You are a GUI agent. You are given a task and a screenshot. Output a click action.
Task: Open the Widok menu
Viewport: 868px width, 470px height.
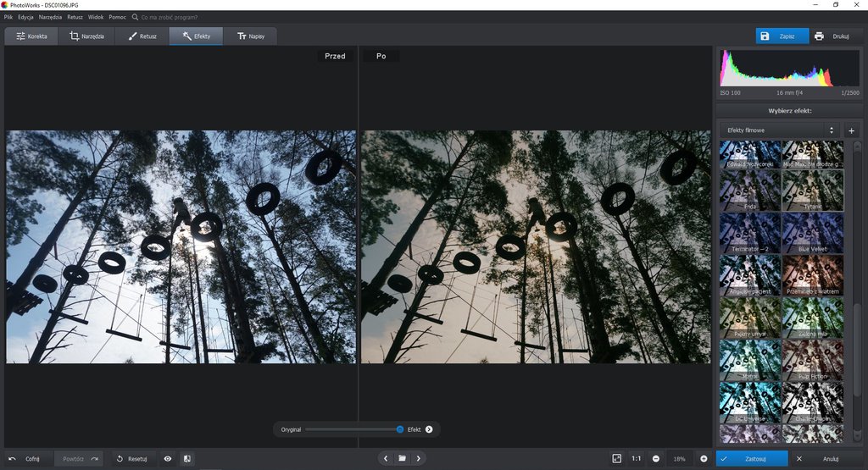pyautogui.click(x=95, y=17)
